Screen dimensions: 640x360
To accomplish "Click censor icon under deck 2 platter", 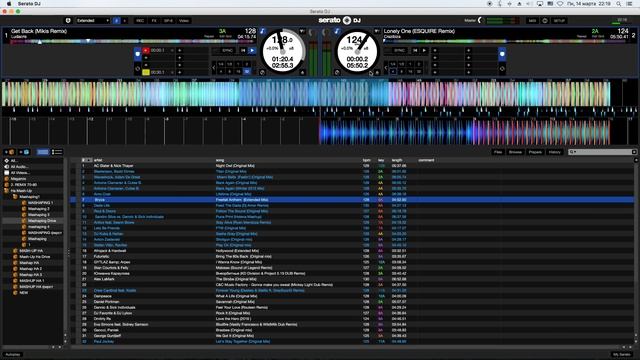I will [337, 72].
